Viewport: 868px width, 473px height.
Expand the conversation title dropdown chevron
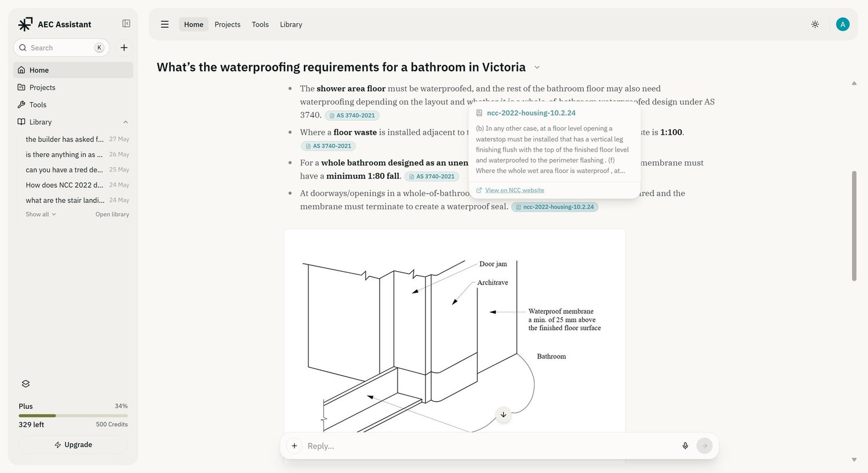tap(537, 68)
